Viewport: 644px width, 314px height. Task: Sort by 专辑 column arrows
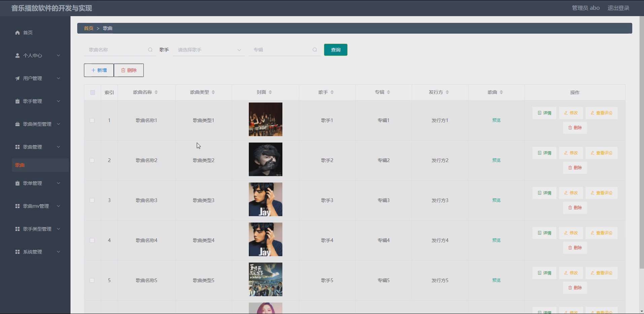[x=389, y=92]
